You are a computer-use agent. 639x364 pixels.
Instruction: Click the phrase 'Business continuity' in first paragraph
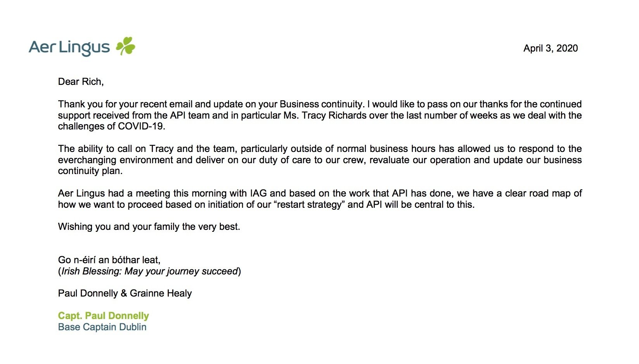pyautogui.click(x=321, y=104)
